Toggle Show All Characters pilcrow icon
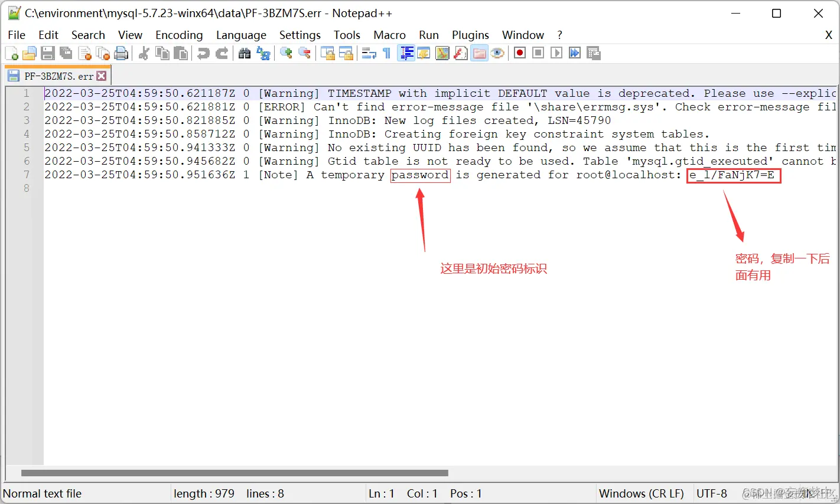This screenshot has width=840, height=504. click(x=387, y=54)
